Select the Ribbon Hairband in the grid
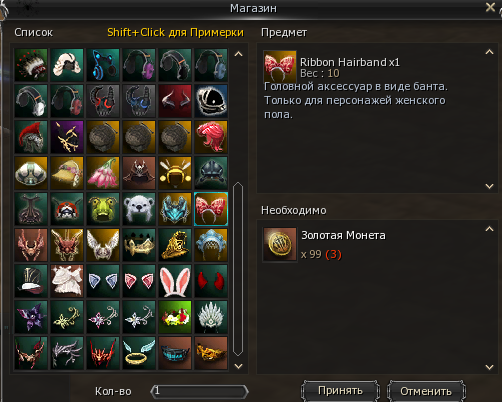 [x=211, y=209]
